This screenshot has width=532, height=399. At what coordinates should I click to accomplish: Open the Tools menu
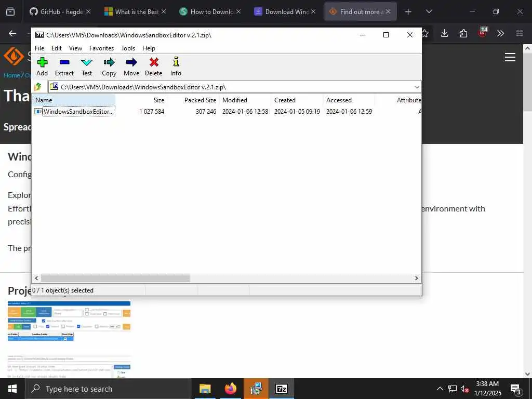pyautogui.click(x=128, y=48)
